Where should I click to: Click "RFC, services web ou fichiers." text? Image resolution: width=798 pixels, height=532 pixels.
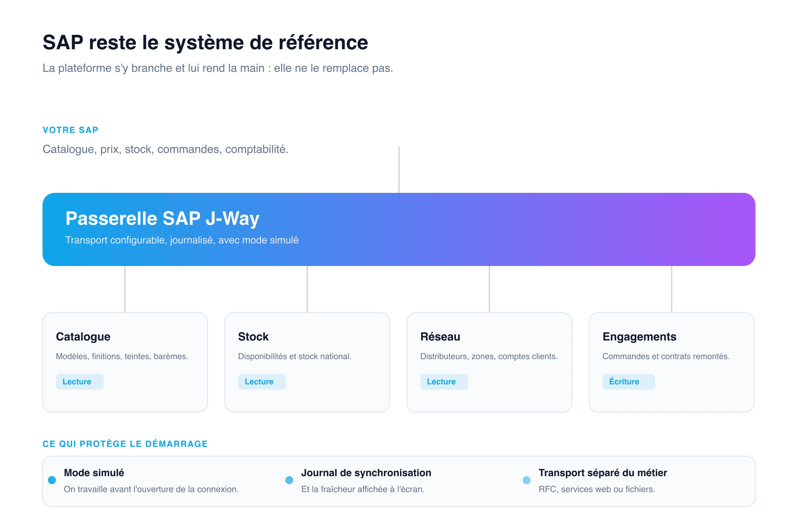click(x=597, y=489)
